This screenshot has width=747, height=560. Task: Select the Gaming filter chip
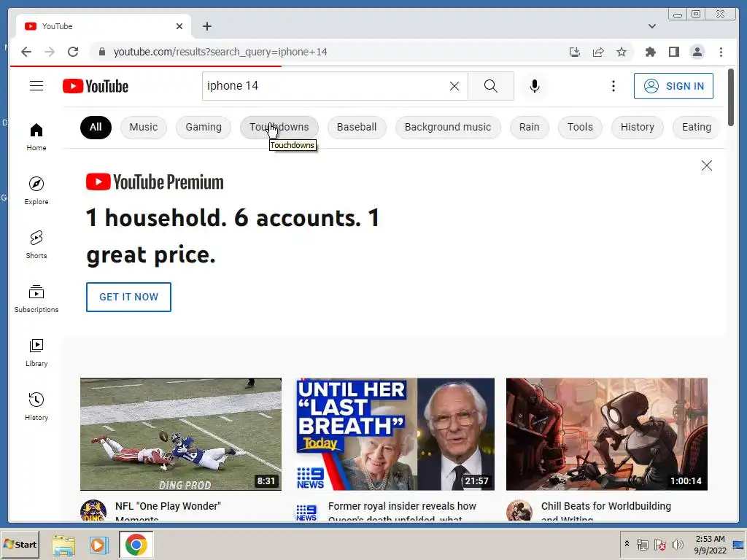(x=204, y=127)
